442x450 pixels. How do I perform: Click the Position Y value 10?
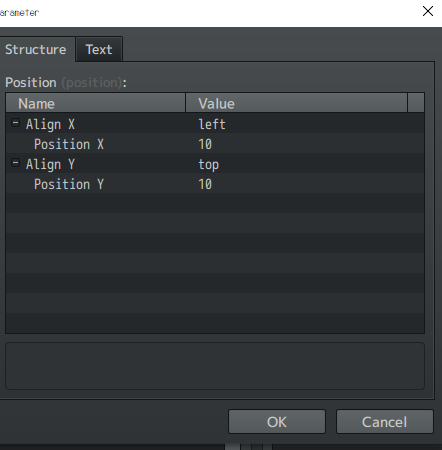click(205, 184)
